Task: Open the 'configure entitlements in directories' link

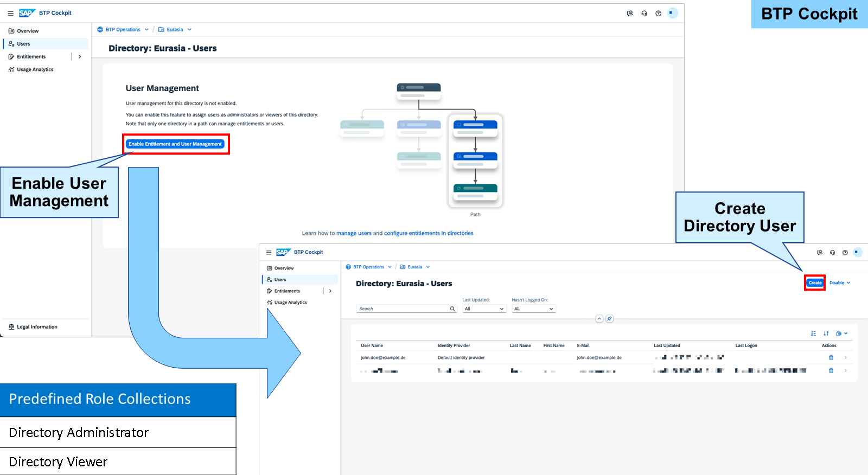Action: [x=429, y=234]
